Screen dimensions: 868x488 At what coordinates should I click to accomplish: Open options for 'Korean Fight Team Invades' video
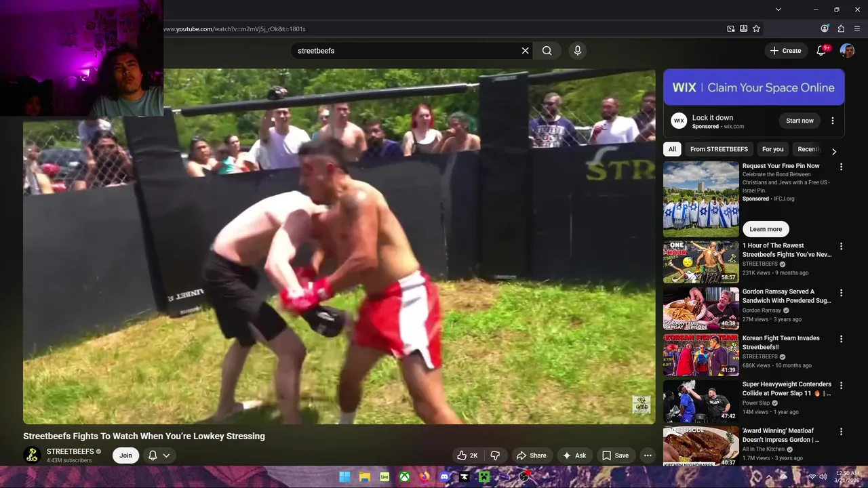[841, 339]
